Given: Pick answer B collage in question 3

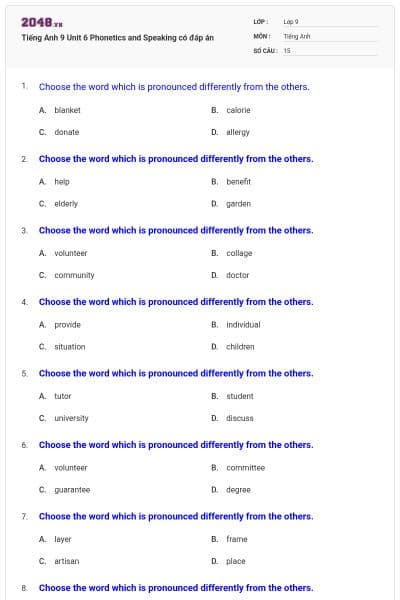Looking at the screenshot, I should (x=232, y=253).
